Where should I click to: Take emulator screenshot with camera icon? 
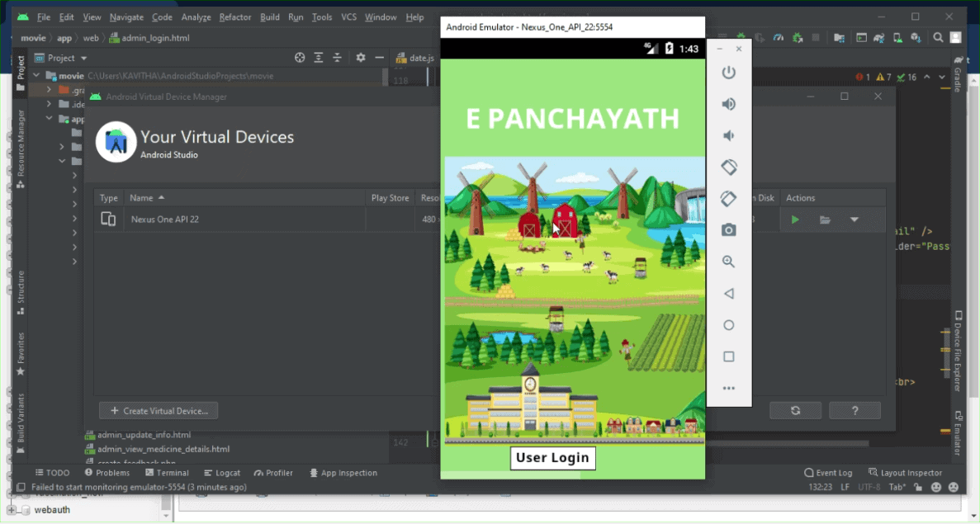coord(728,230)
